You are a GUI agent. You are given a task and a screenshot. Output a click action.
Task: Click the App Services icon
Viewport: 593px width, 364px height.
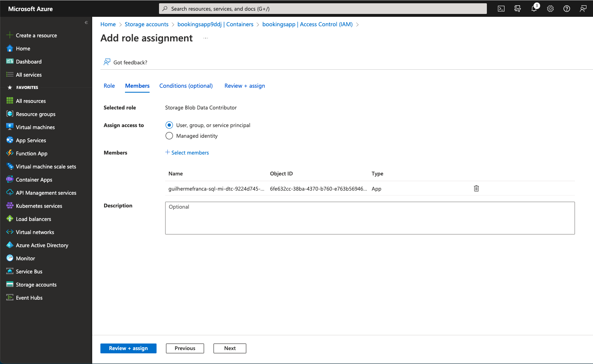click(10, 140)
